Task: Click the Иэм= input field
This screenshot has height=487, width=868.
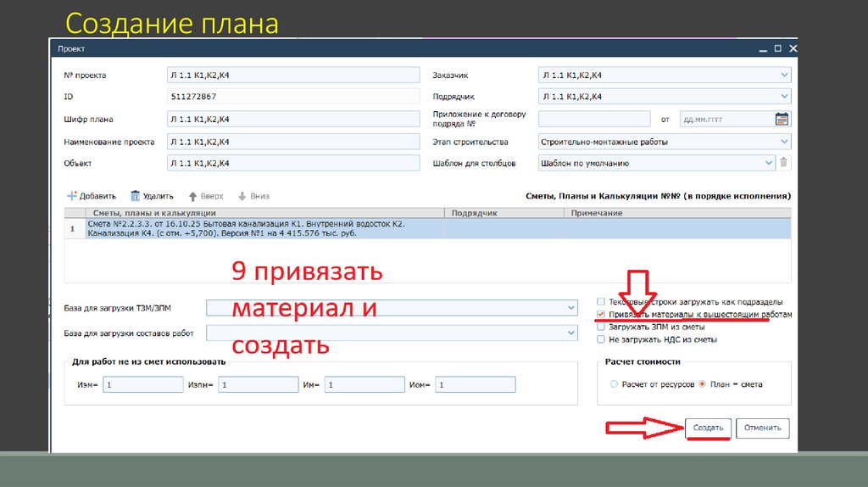Action: click(142, 384)
